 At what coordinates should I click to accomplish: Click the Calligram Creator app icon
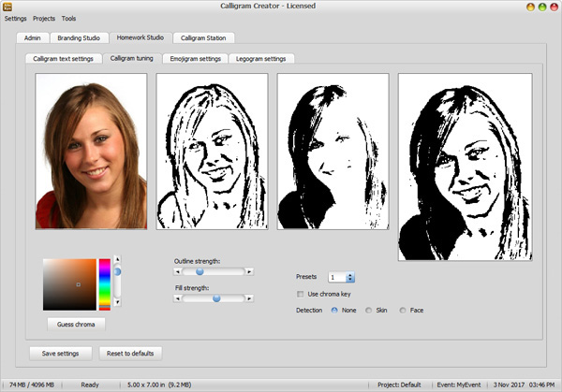7,7
